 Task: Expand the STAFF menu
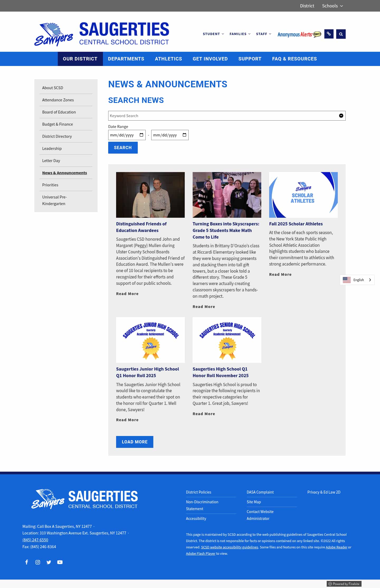point(263,34)
